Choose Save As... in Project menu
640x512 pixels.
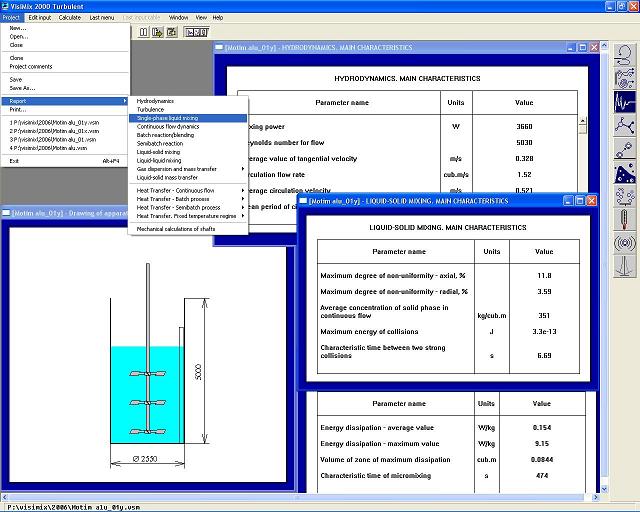[65, 88]
